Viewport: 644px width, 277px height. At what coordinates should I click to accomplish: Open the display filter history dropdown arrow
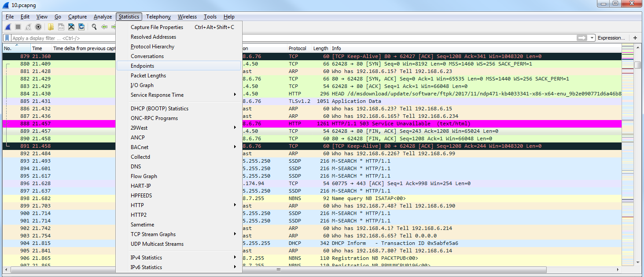592,38
